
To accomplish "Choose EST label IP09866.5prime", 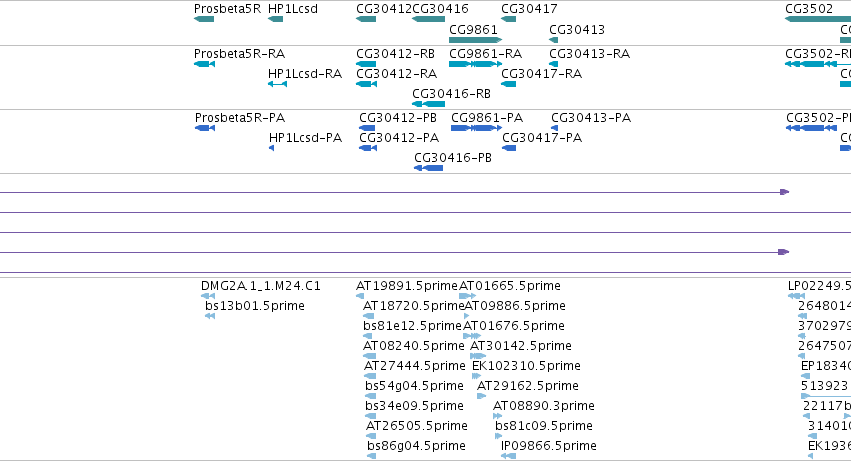I will pyautogui.click(x=549, y=446).
